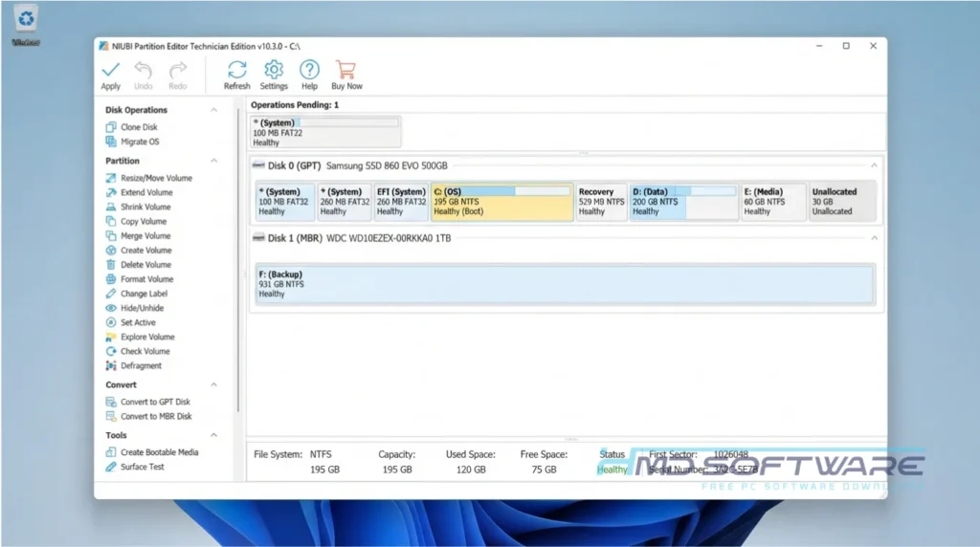Select the F: (Backup) partition
The image size is (980, 547).
[x=565, y=284]
